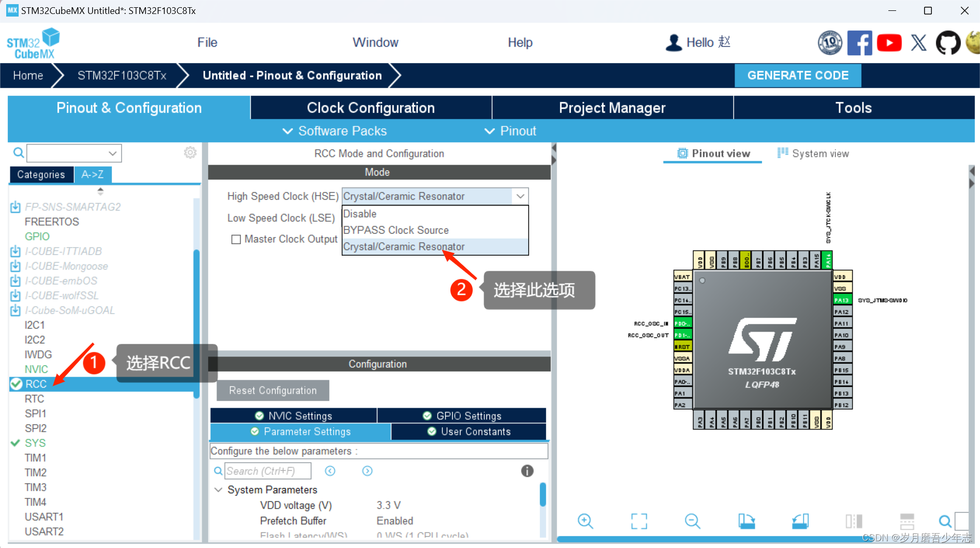Click the download icon beside I-CUBE-wolfSSL

point(16,296)
